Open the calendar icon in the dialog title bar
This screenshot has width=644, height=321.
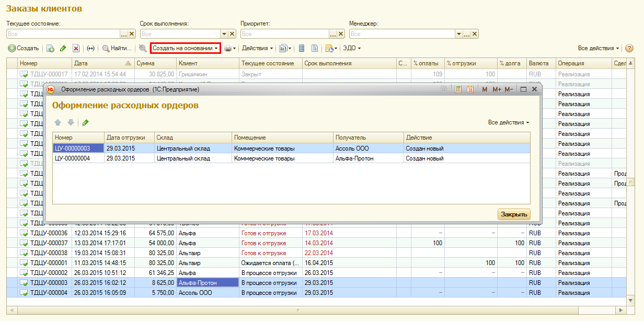pyautogui.click(x=470, y=89)
